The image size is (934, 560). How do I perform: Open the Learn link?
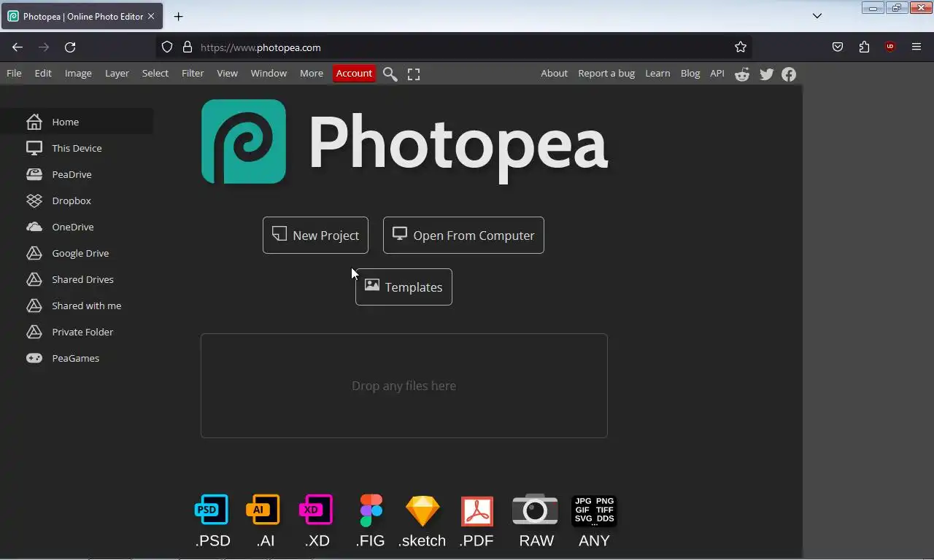tap(657, 73)
